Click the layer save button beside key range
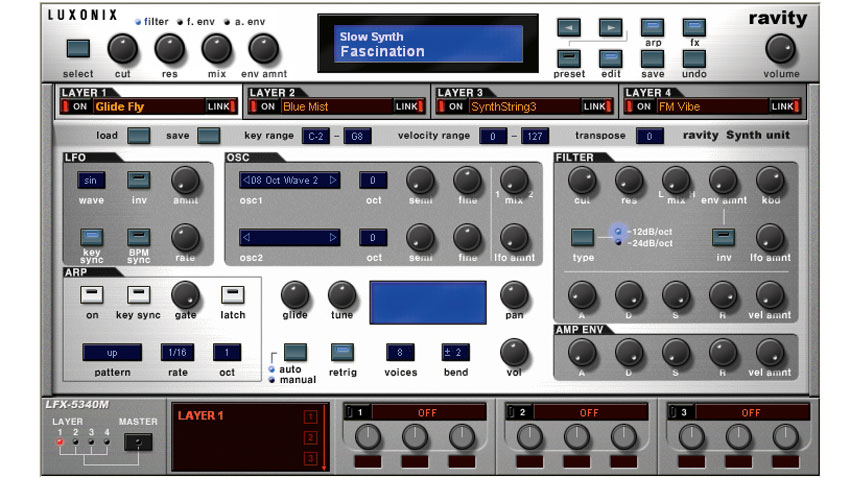850x478 pixels. pyautogui.click(x=209, y=135)
